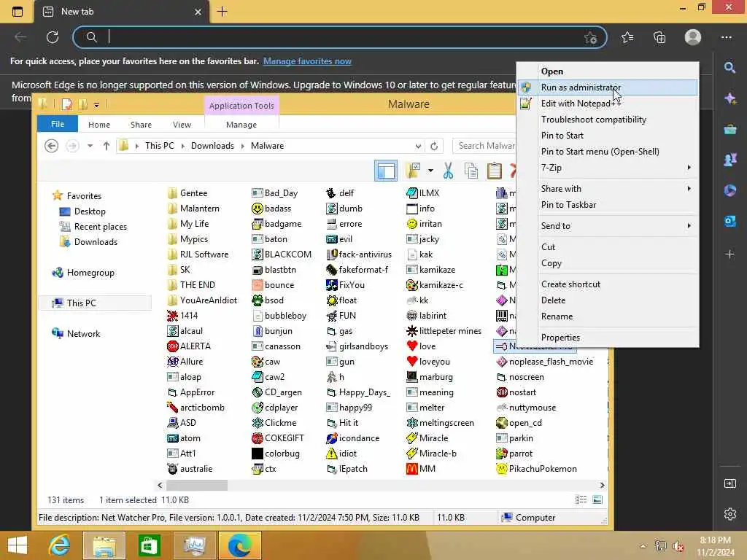Select the littlepeter mines file
The image size is (747, 560).
pos(444,331)
